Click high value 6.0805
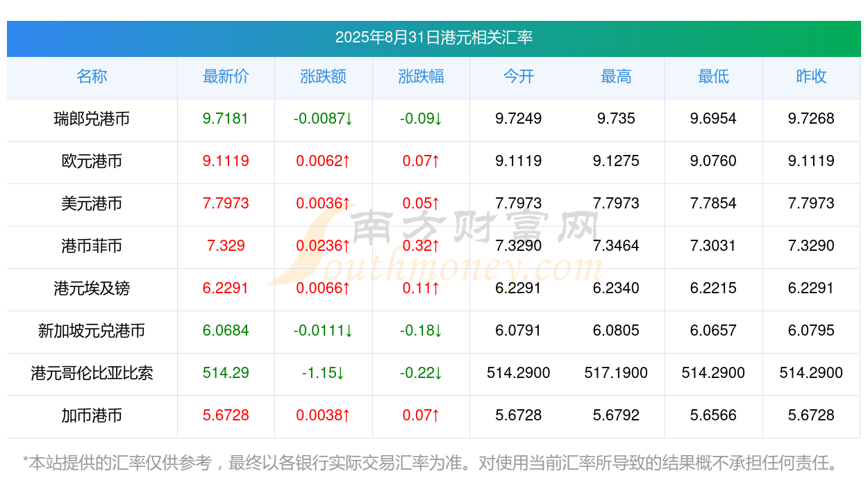The width and height of the screenshot is (868, 485). 616,331
